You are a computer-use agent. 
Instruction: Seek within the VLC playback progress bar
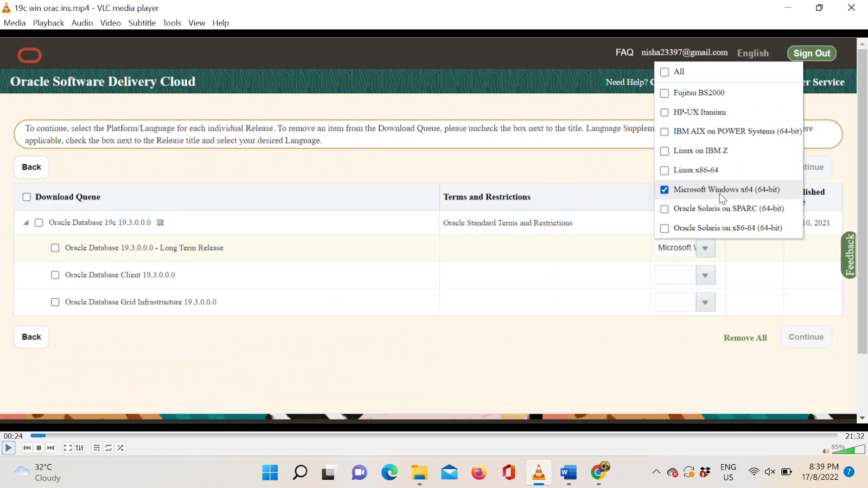[x=434, y=435]
